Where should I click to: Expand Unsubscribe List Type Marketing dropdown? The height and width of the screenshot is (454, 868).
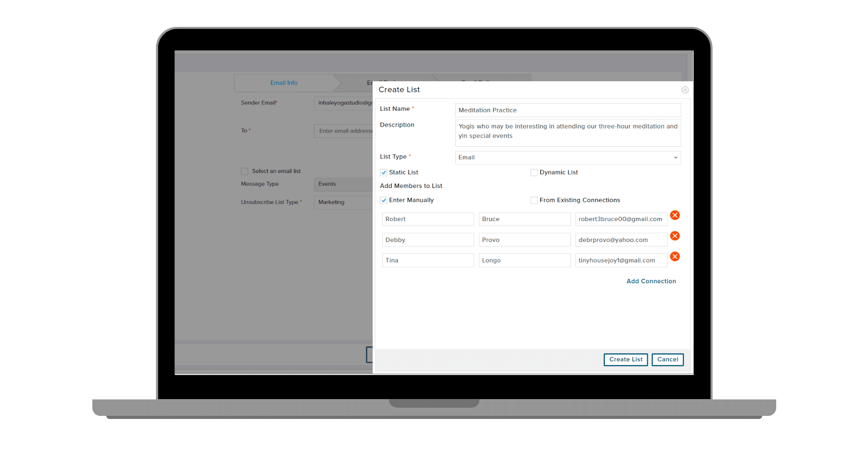coord(343,202)
